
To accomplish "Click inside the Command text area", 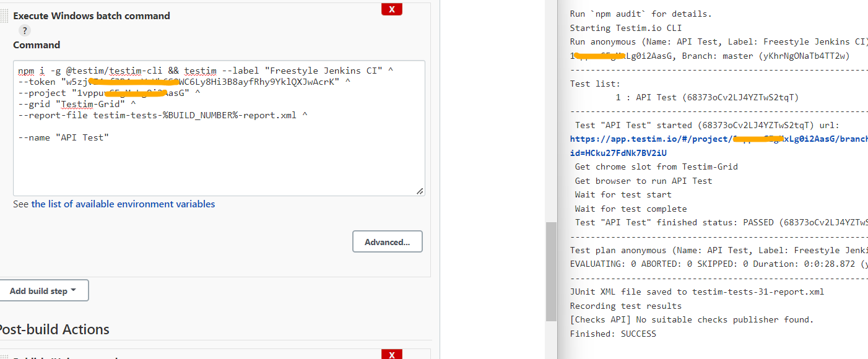I will pyautogui.click(x=219, y=128).
